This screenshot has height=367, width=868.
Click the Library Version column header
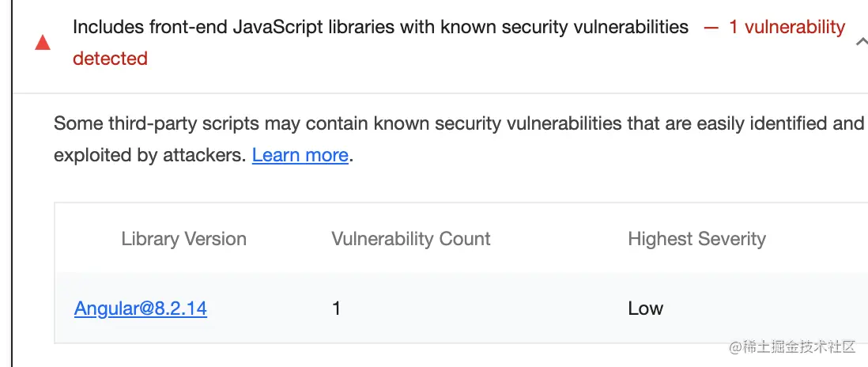coord(183,239)
